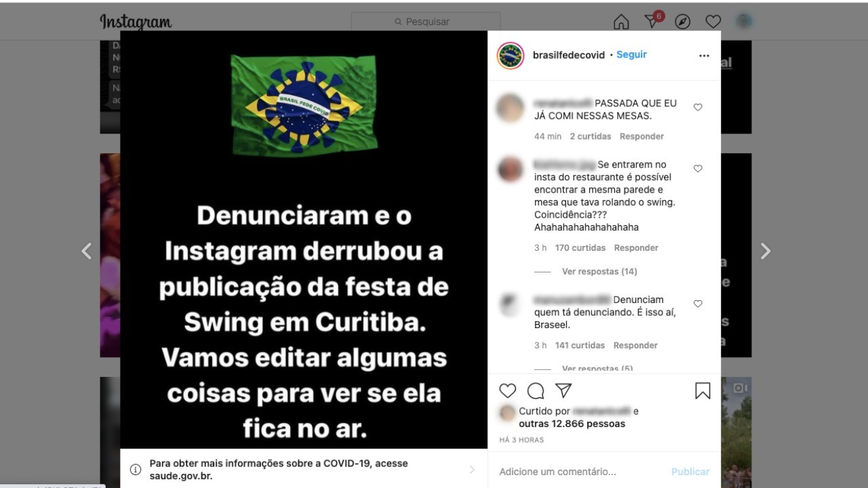The width and height of the screenshot is (868, 488).
Task: Save the post with bookmark icon
Action: 703,390
